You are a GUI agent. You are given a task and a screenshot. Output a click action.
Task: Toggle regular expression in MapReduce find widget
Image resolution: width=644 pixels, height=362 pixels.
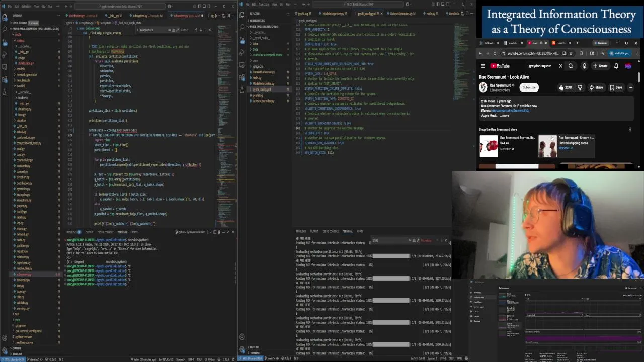[x=177, y=30]
